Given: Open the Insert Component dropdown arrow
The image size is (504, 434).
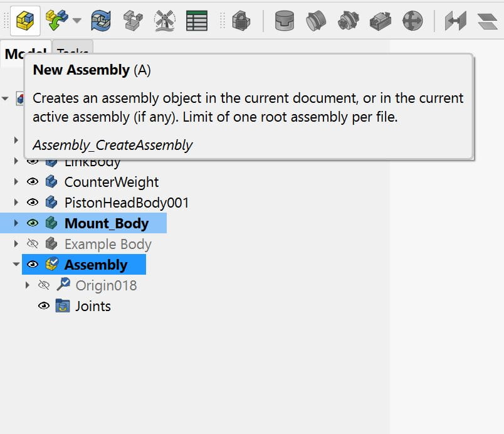Looking at the screenshot, I should tap(77, 21).
